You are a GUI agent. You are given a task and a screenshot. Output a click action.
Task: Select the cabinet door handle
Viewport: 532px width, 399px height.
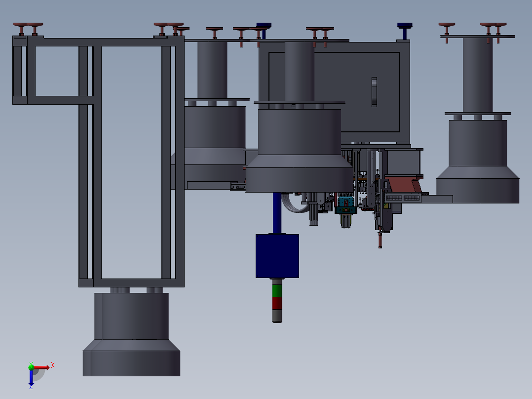click(374, 92)
